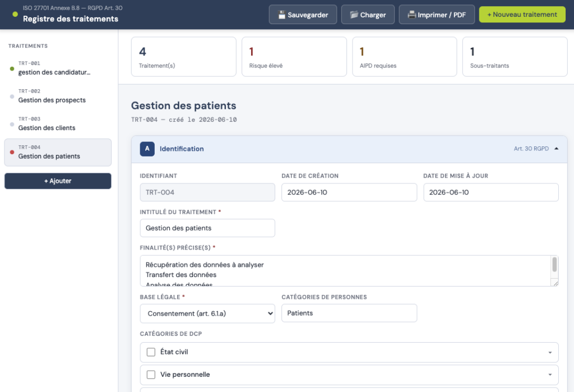Click the green dot beside Registre des traitements

pyautogui.click(x=15, y=14)
